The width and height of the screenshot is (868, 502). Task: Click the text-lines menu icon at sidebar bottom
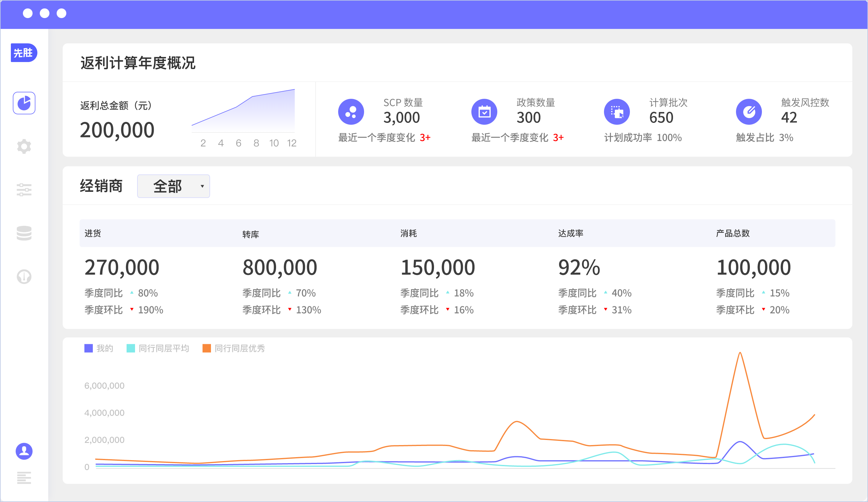click(24, 478)
